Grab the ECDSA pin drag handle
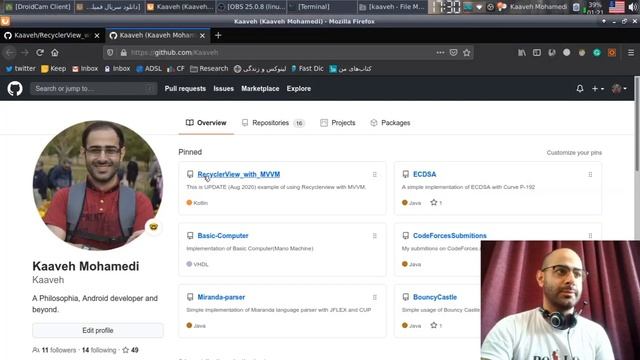640x360 pixels. [590, 175]
